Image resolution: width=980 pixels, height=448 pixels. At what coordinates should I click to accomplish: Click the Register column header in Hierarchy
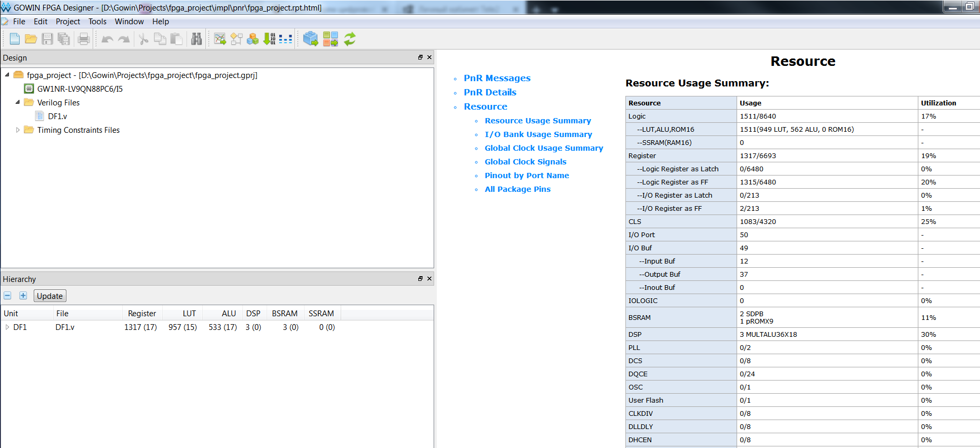(142, 313)
